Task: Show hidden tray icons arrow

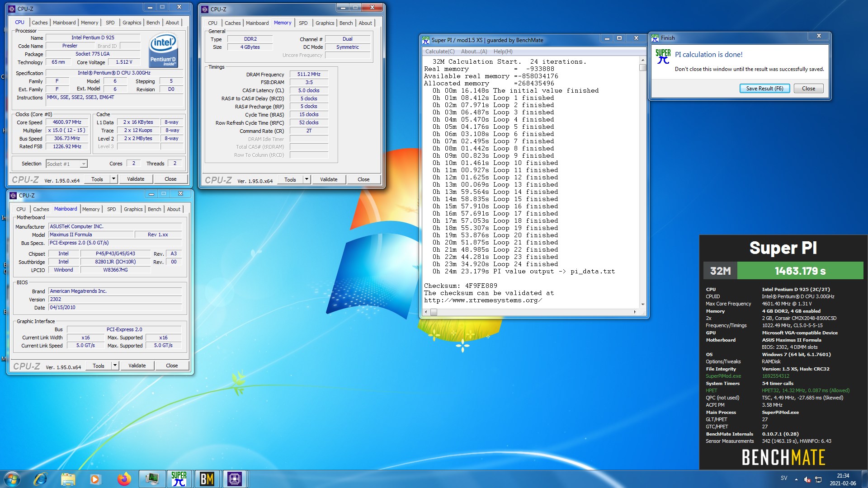Action: (x=796, y=479)
